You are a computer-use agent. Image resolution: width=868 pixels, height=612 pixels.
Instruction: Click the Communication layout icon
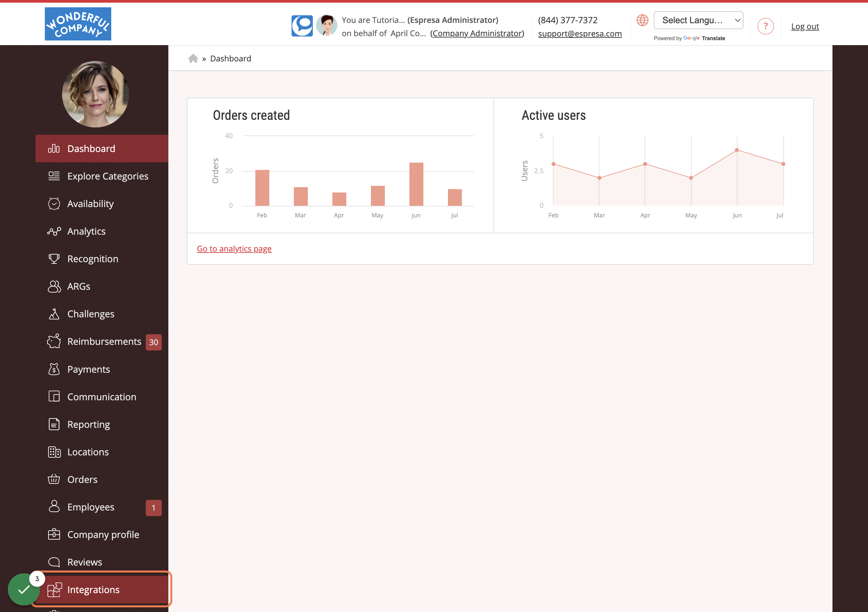point(54,396)
